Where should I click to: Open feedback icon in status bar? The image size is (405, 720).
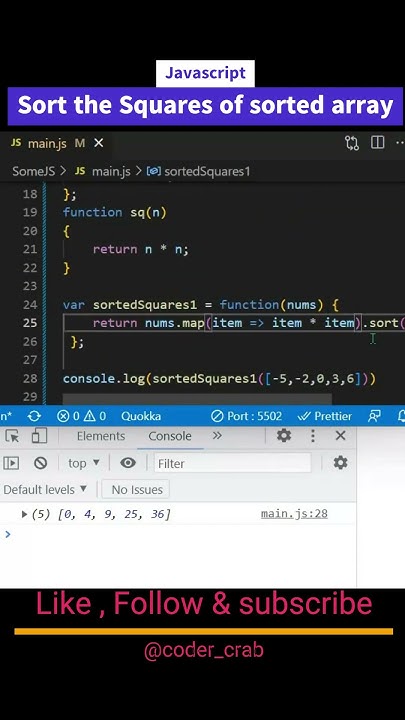point(374,416)
